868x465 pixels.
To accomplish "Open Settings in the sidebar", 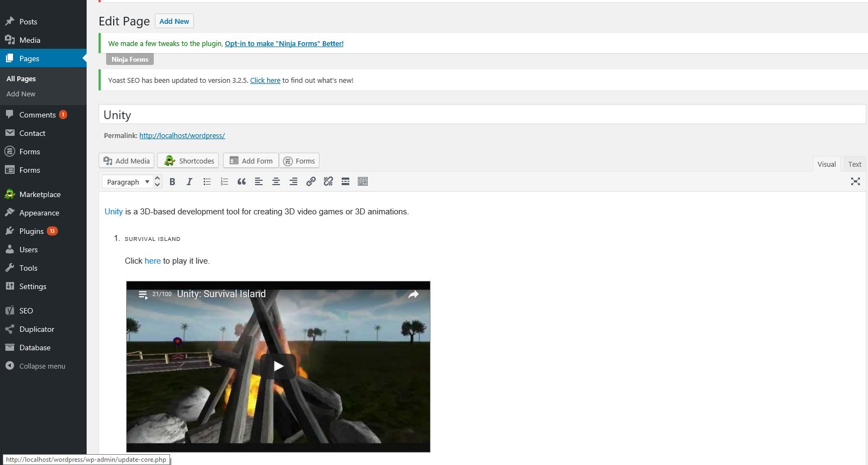I will pyautogui.click(x=43, y=286).
